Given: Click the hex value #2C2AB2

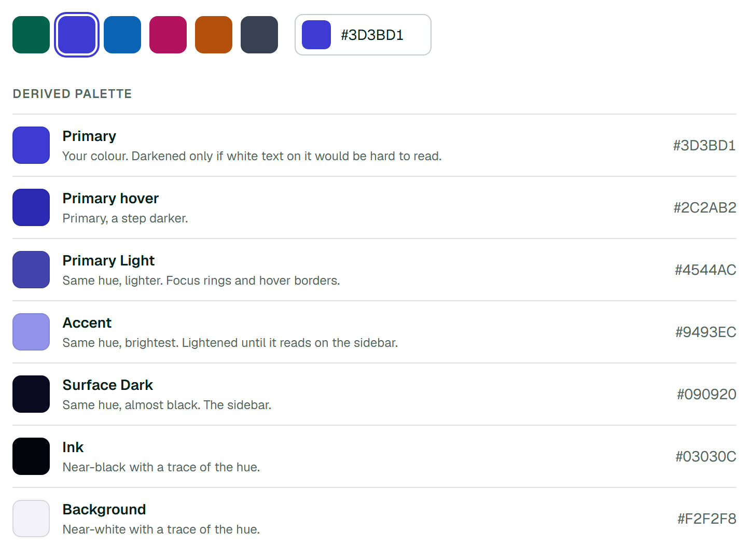Looking at the screenshot, I should pos(705,208).
